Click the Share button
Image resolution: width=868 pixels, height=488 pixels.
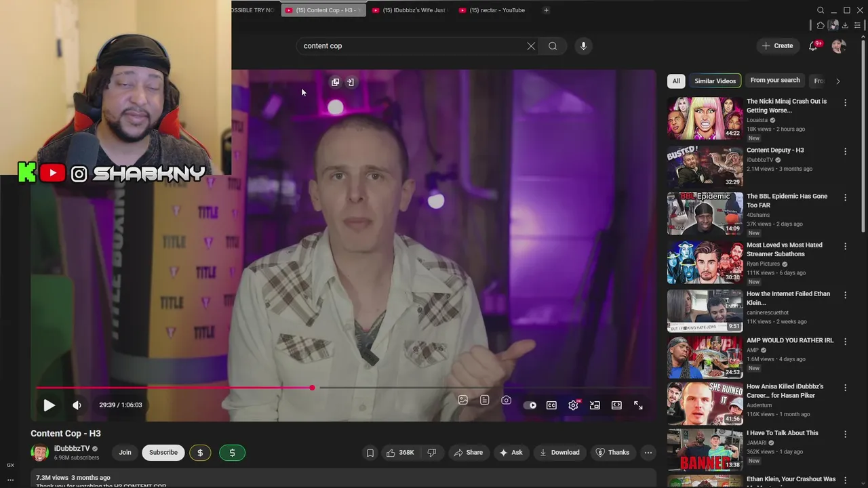(469, 453)
